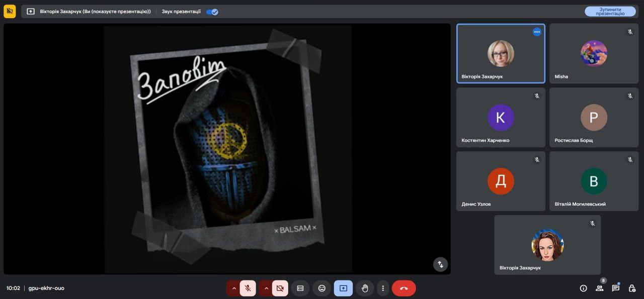Expand microphone audio settings arrow
The width and height of the screenshot is (644, 299).
point(233,288)
